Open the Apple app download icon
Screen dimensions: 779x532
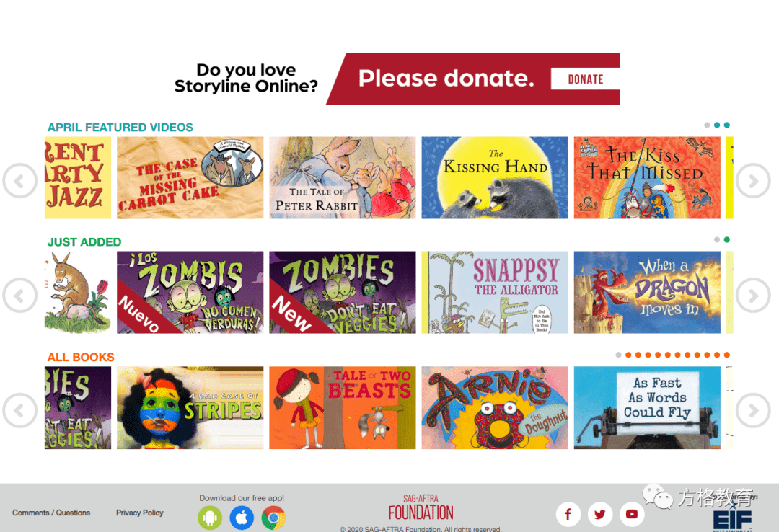point(242,518)
